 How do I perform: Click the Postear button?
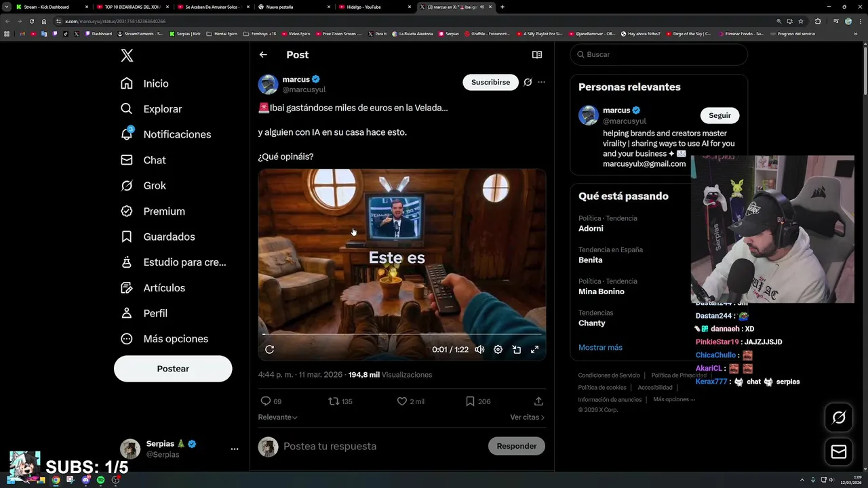173,369
